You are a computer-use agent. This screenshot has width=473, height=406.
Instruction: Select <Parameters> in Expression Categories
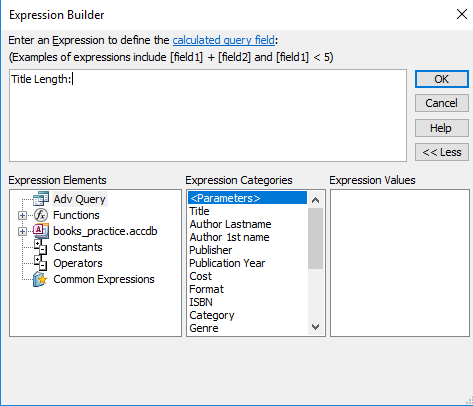[247, 198]
